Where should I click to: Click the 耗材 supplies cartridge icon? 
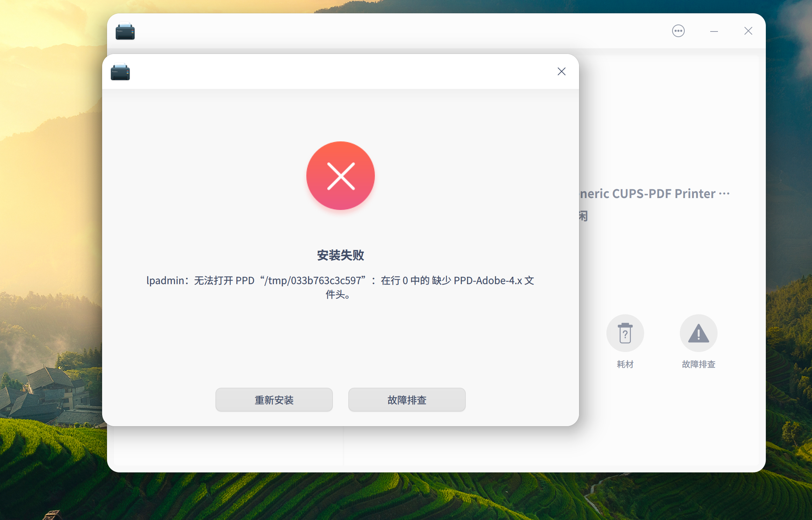(625, 333)
